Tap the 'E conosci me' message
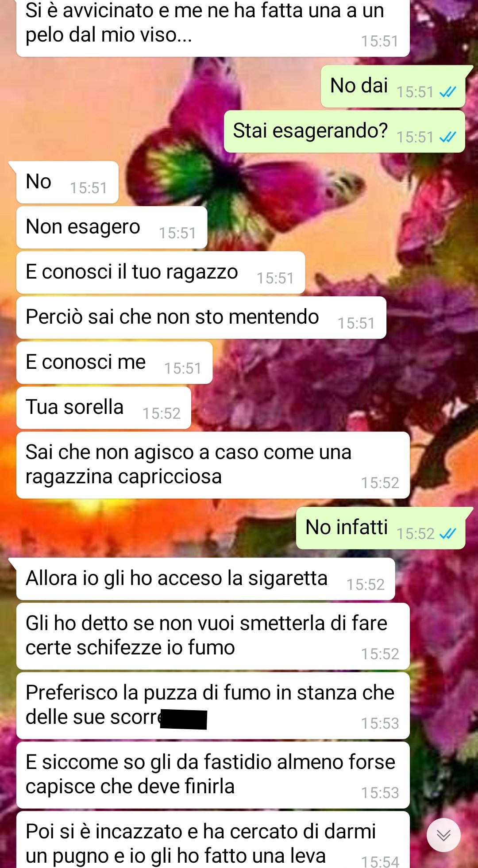Viewport: 478px width, 868px height. tap(114, 363)
